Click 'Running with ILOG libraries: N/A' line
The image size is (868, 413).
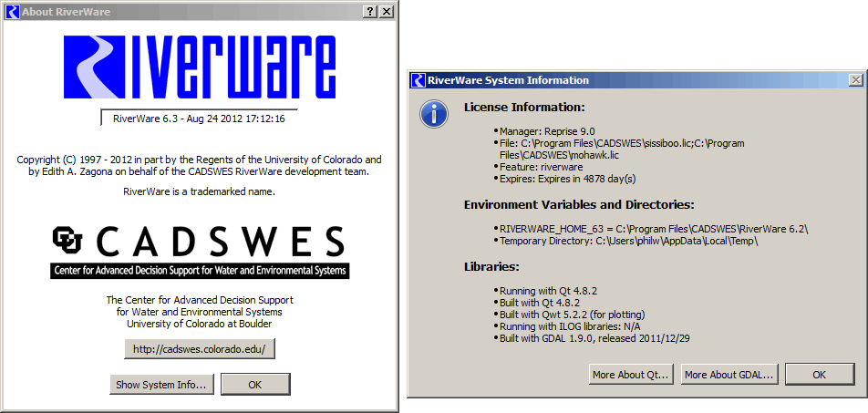point(571,326)
